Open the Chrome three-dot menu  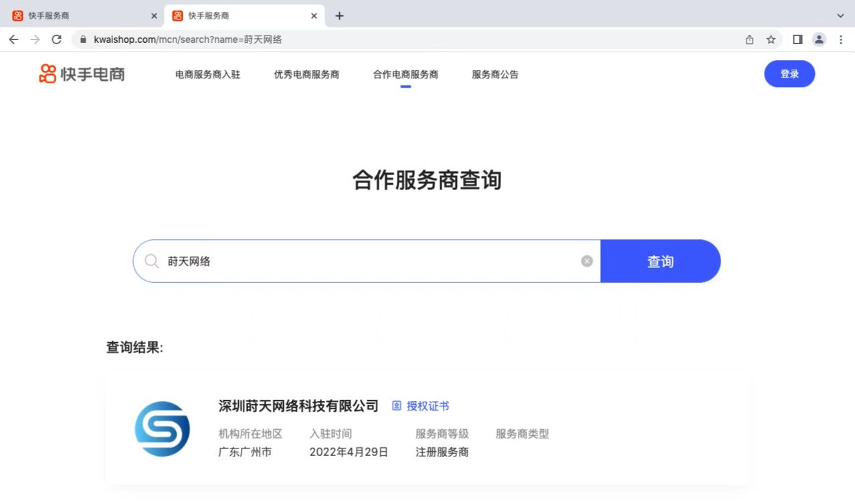[841, 39]
